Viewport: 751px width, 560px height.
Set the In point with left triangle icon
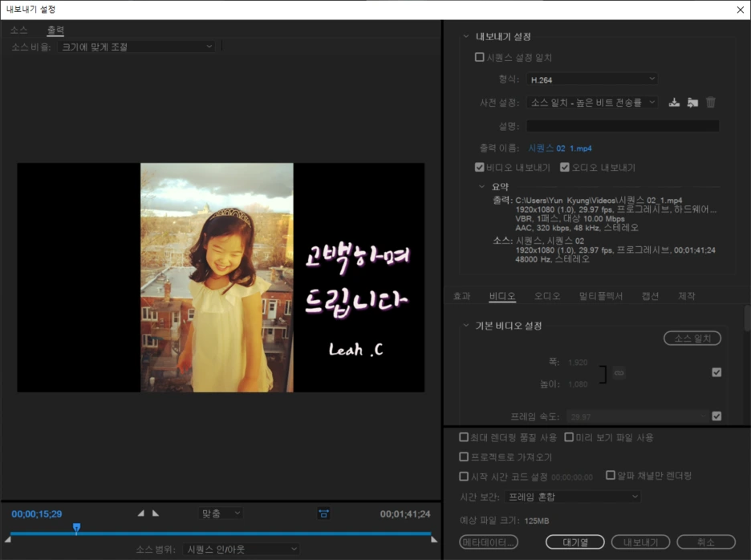click(141, 513)
